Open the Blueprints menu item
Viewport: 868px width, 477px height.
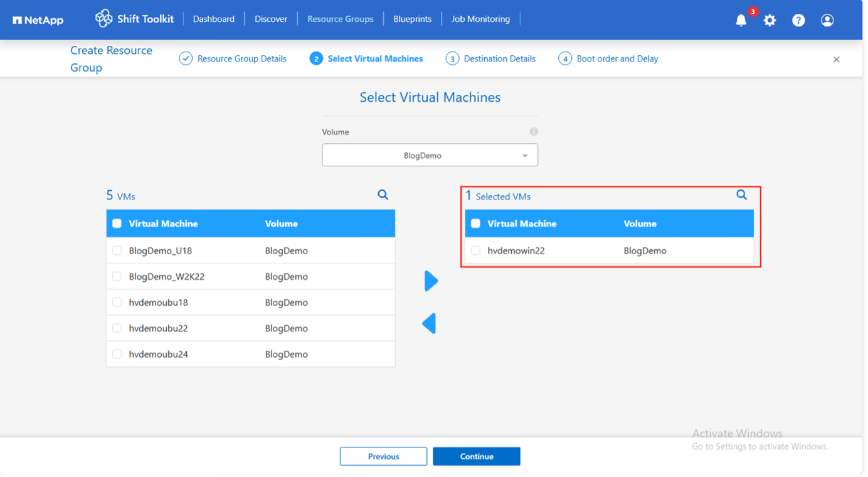[412, 19]
